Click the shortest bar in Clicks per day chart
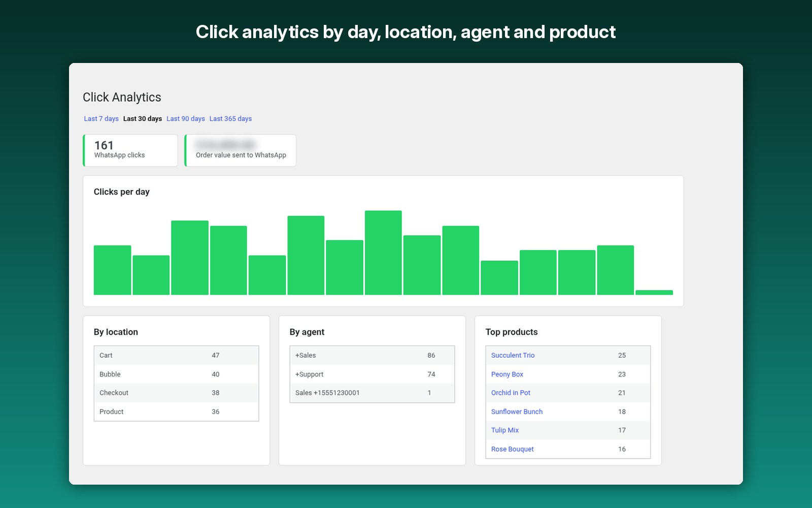 (654, 293)
